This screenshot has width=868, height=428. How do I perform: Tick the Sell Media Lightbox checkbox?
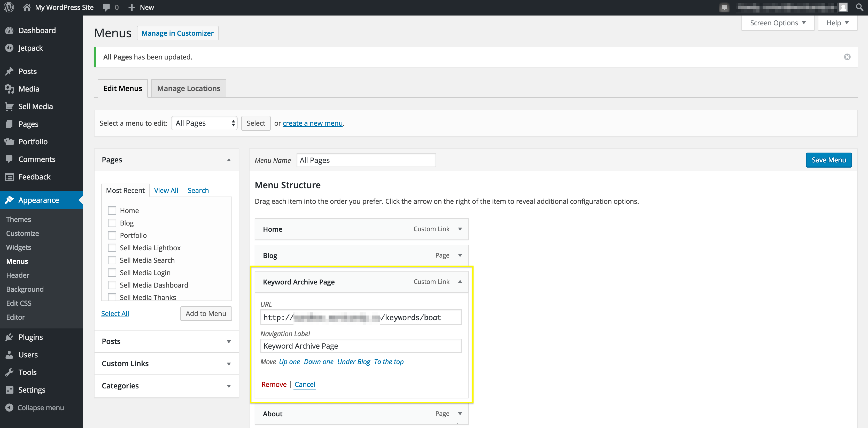(x=112, y=248)
